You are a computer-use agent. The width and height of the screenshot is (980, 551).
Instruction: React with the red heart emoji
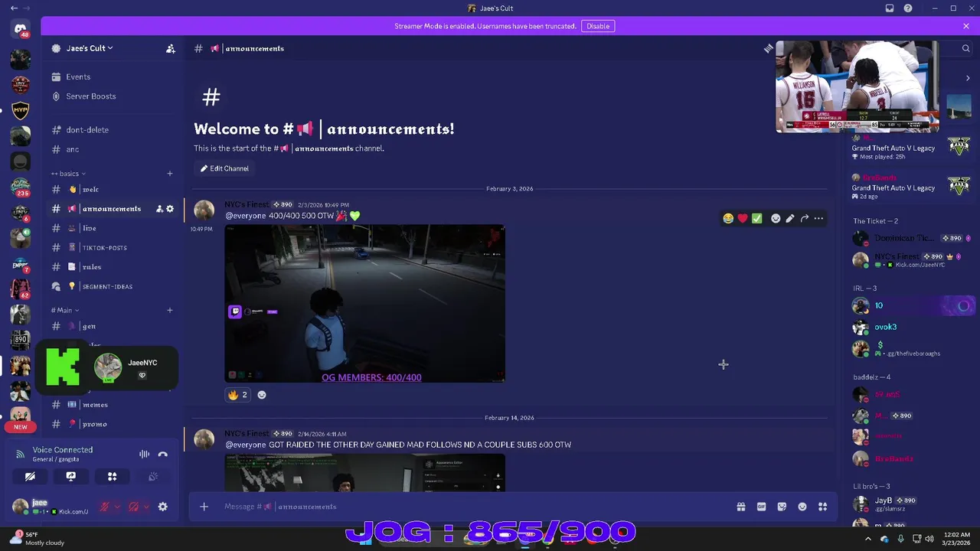point(743,219)
